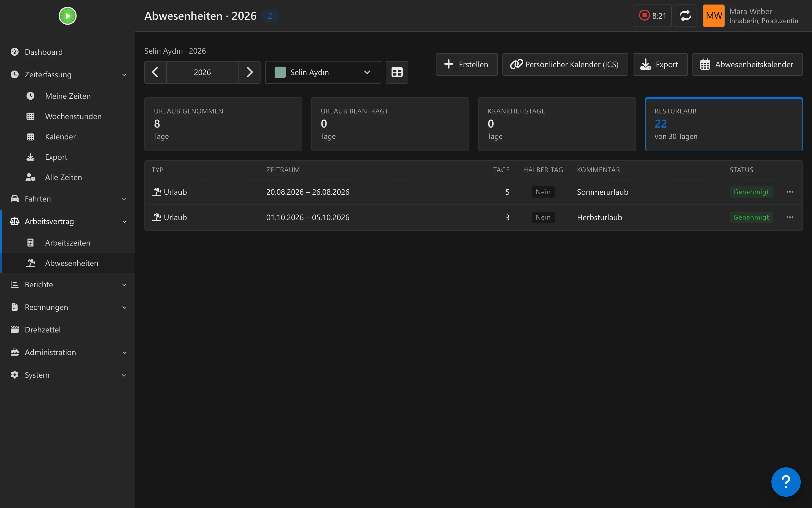Viewport: 812px width, 508px height.
Task: Click the Status column header
Action: pos(741,170)
